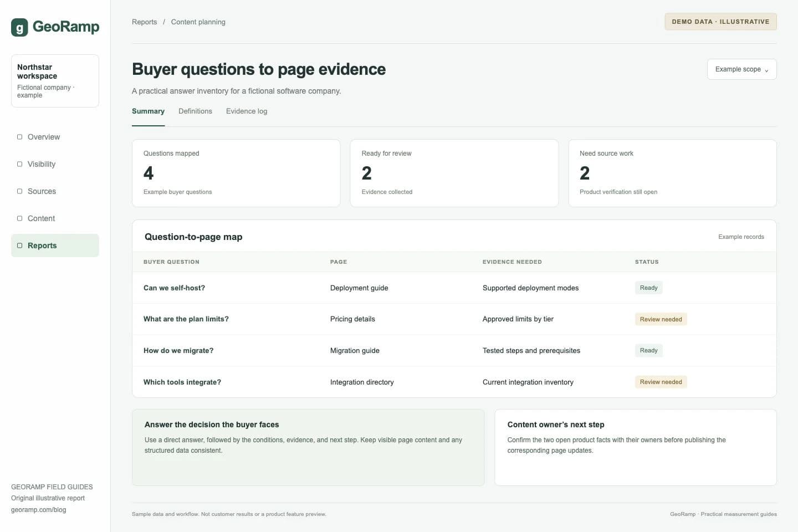Click the Content planning breadcrumb
This screenshot has width=798, height=532.
click(198, 22)
